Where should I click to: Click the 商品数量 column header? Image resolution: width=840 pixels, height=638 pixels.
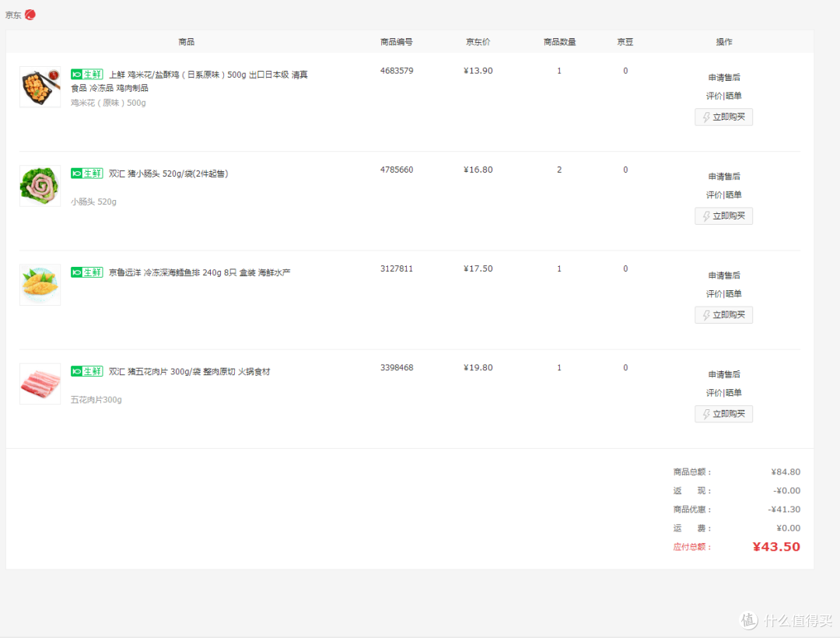[559, 42]
